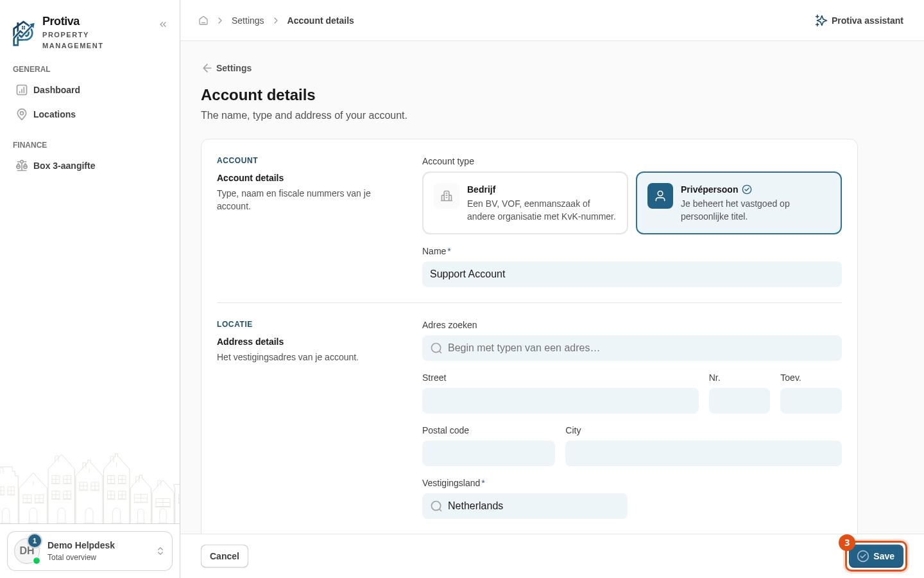Click the Bedrijf building icon

(x=447, y=196)
